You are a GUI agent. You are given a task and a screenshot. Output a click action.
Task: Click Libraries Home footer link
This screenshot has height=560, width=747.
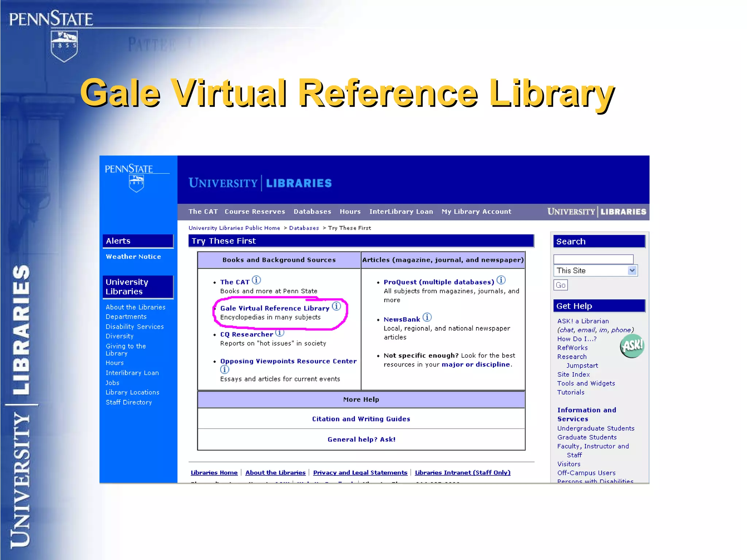pyautogui.click(x=214, y=473)
